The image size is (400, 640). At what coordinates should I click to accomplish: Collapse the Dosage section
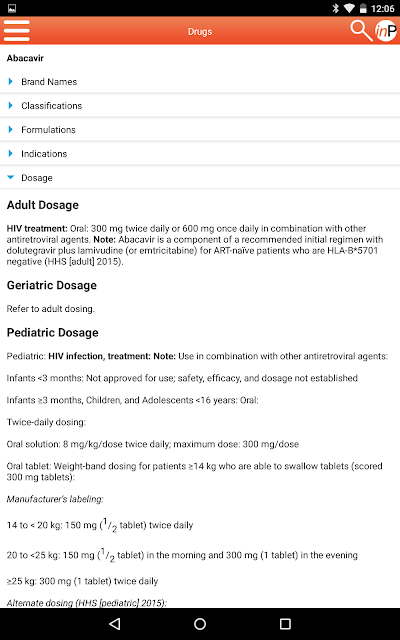[200, 178]
